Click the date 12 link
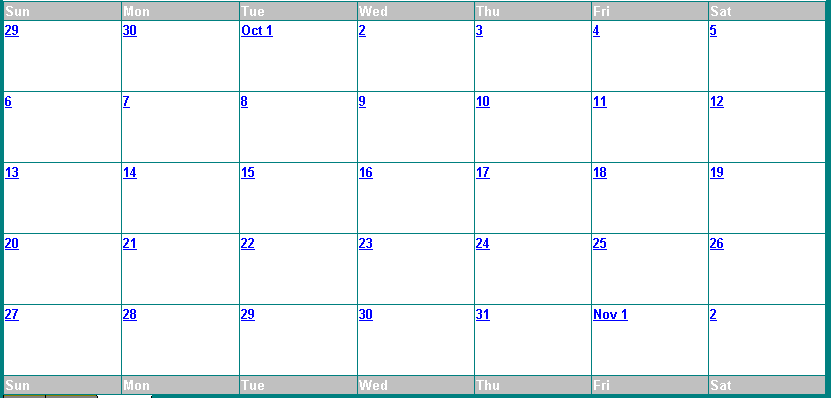Image resolution: width=831 pixels, height=398 pixels. pyautogui.click(x=717, y=102)
